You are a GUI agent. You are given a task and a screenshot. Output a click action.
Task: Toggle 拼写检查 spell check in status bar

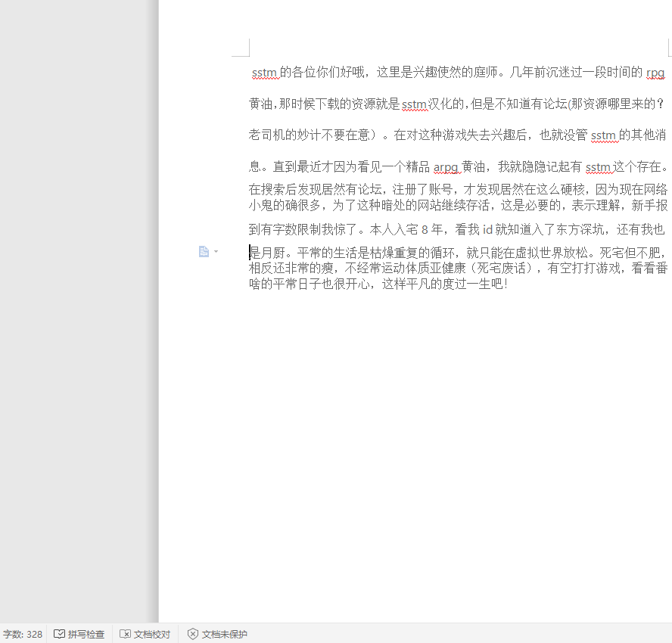79,634
